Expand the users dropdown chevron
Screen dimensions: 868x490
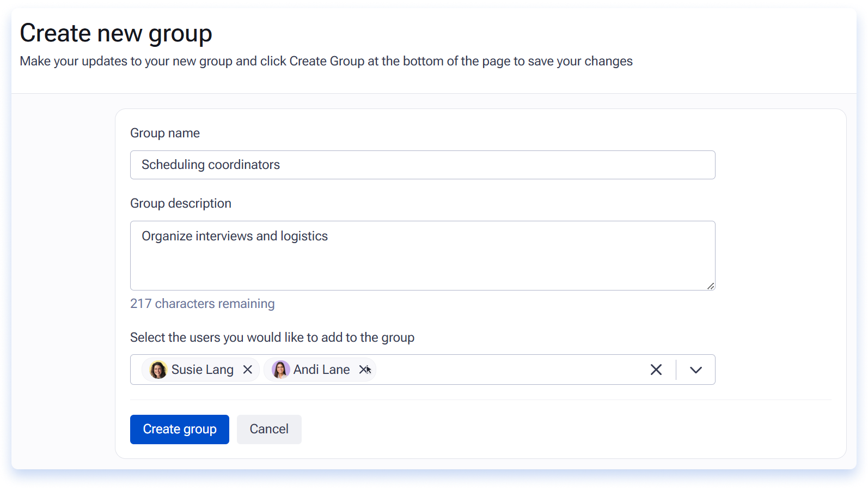(696, 370)
